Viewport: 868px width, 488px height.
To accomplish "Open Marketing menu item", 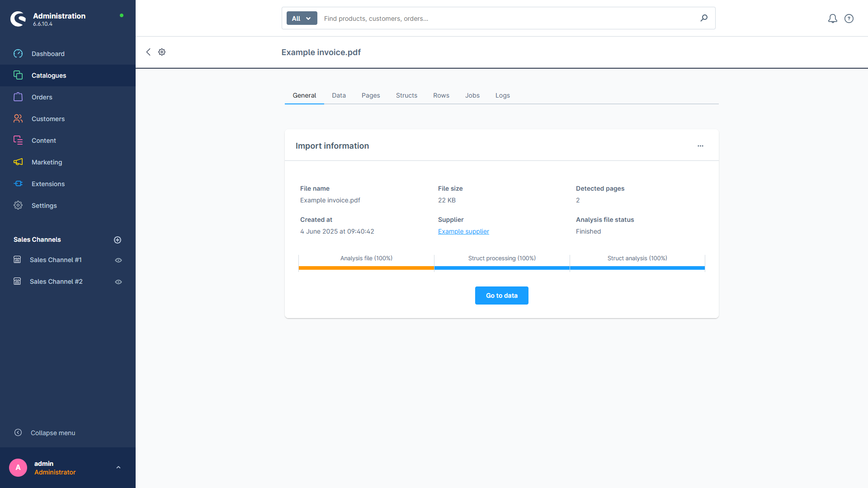I will 68,162.
